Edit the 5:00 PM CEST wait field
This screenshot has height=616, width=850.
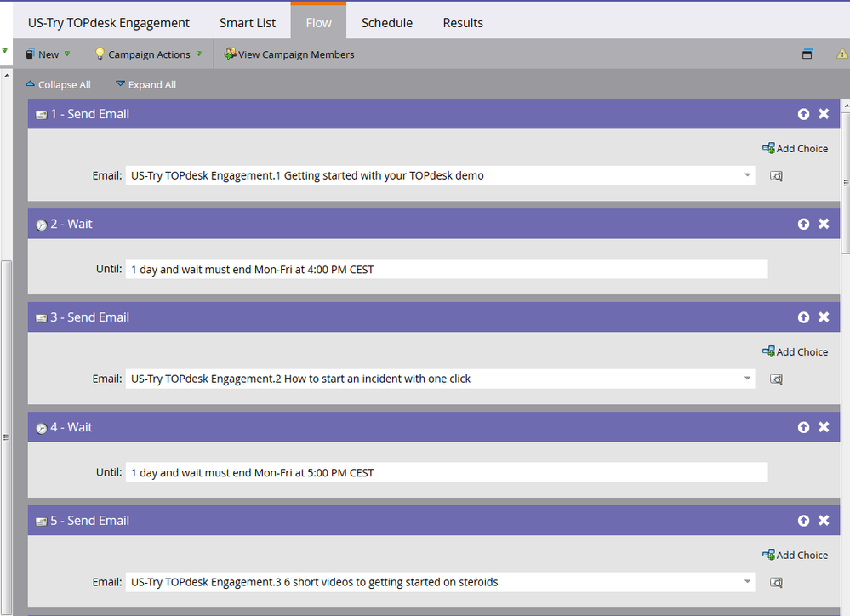click(x=447, y=472)
